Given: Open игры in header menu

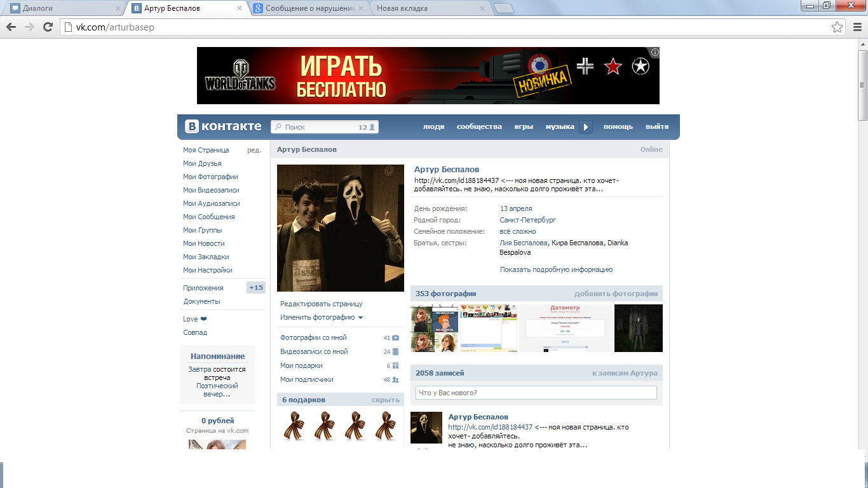Looking at the screenshot, I should pyautogui.click(x=524, y=127).
